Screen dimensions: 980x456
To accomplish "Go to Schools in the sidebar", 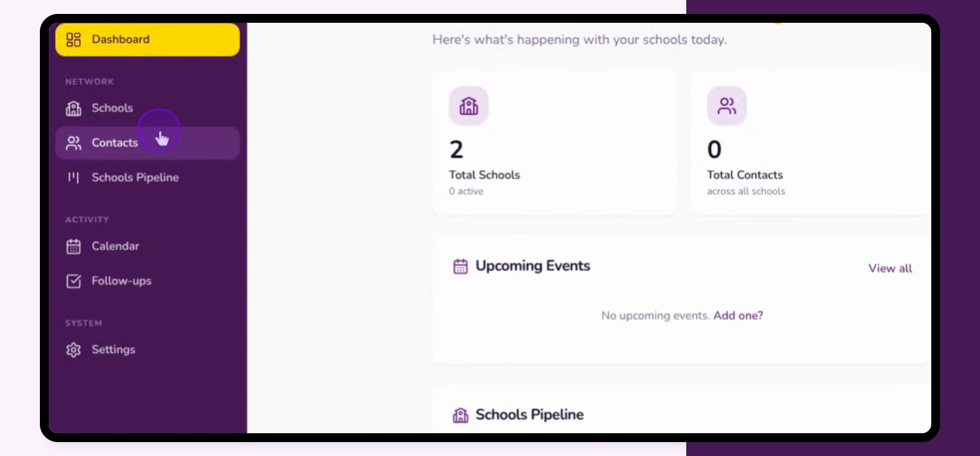I will [112, 108].
